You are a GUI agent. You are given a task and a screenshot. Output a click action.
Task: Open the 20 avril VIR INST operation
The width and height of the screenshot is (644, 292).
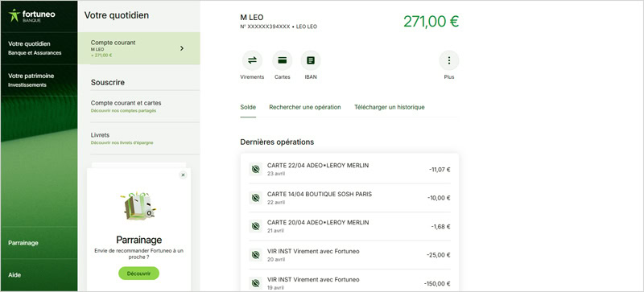pyautogui.click(x=349, y=255)
